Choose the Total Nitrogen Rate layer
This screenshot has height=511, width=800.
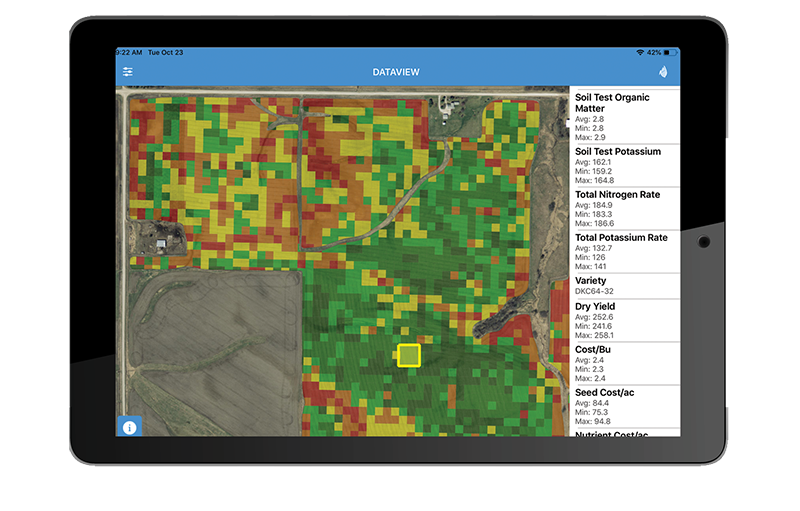[x=624, y=209]
